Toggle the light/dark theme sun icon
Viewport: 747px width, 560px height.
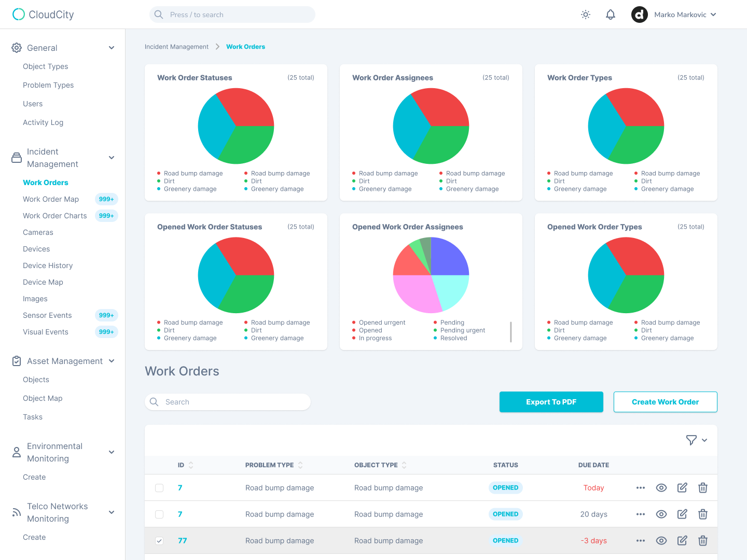[x=586, y=15]
